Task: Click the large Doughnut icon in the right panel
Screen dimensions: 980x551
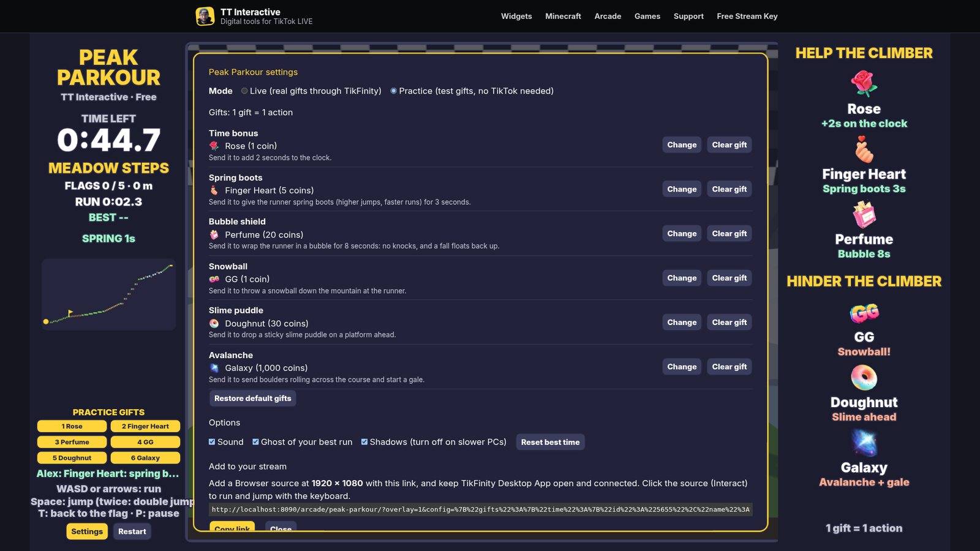Action: (864, 378)
